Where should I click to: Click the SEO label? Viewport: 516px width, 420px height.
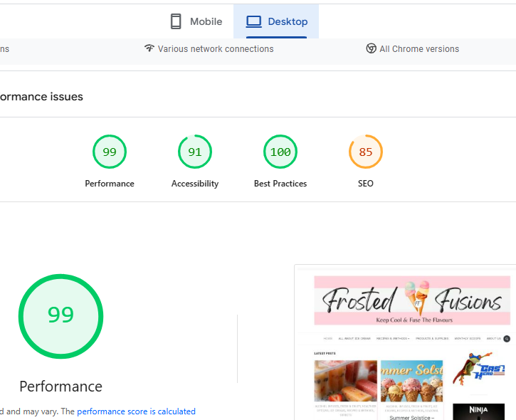[366, 184]
